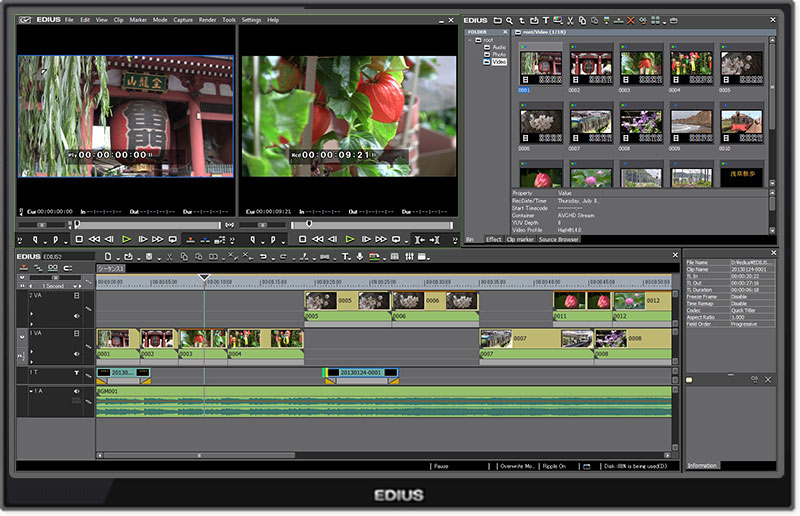
Task: Toggle insert/overwrite mode icon above track headers
Action: pos(23,268)
